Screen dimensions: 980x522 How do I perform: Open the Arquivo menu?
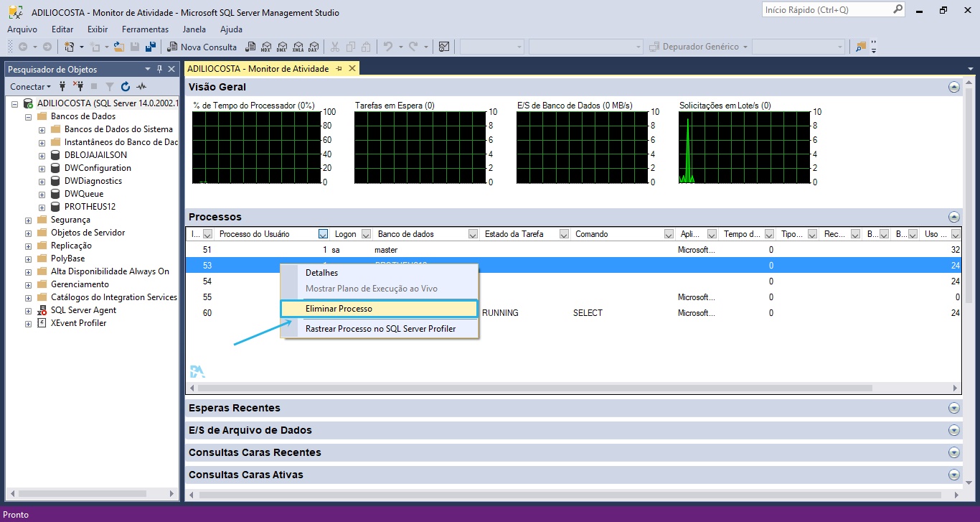tap(22, 29)
